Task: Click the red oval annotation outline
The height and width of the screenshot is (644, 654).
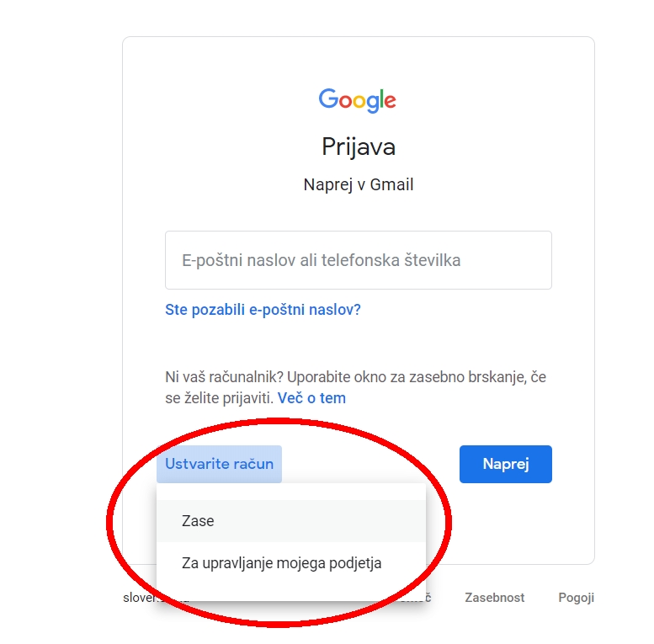Action: point(109,522)
